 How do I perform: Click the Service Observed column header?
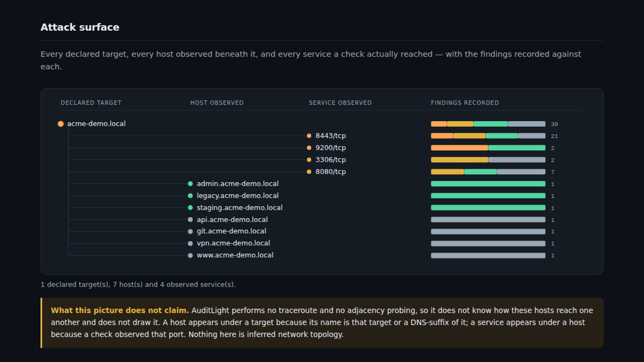point(340,103)
